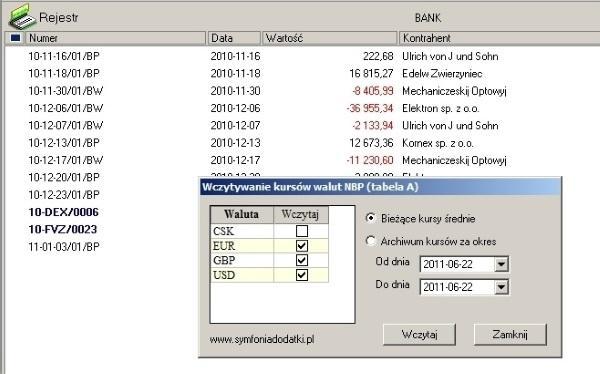Select the bold 10-DEX/0006 entry
This screenshot has width=600, height=374.
pos(64,212)
